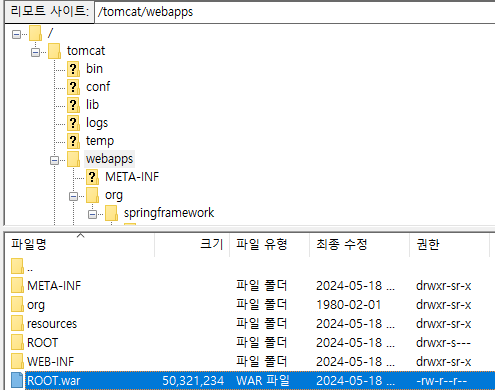Select WEB-INF row in file list
The width and height of the screenshot is (495, 390).
point(250,362)
